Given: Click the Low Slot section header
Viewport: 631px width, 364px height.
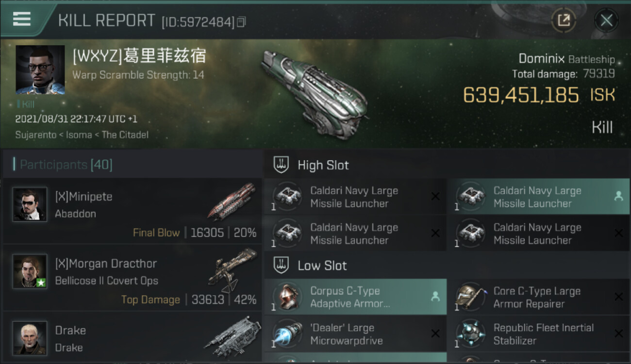Looking at the screenshot, I should pos(322,265).
